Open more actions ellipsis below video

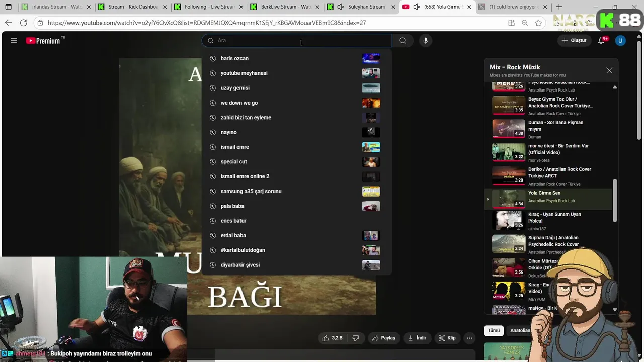click(x=469, y=338)
